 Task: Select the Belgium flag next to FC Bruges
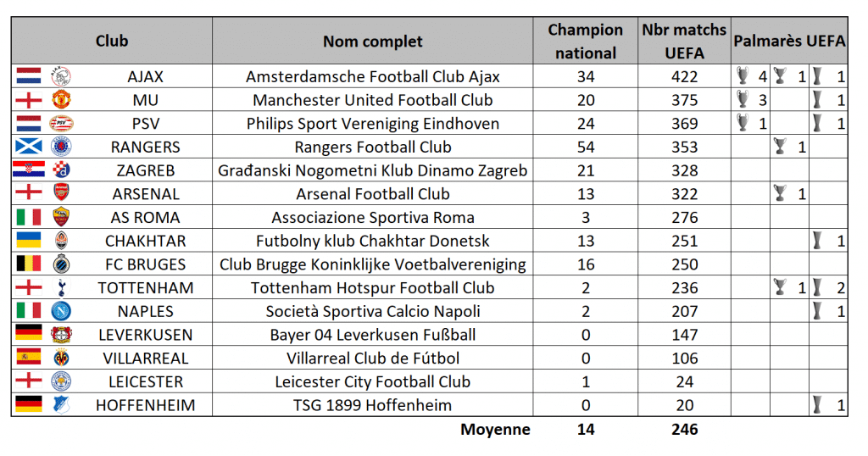point(28,264)
